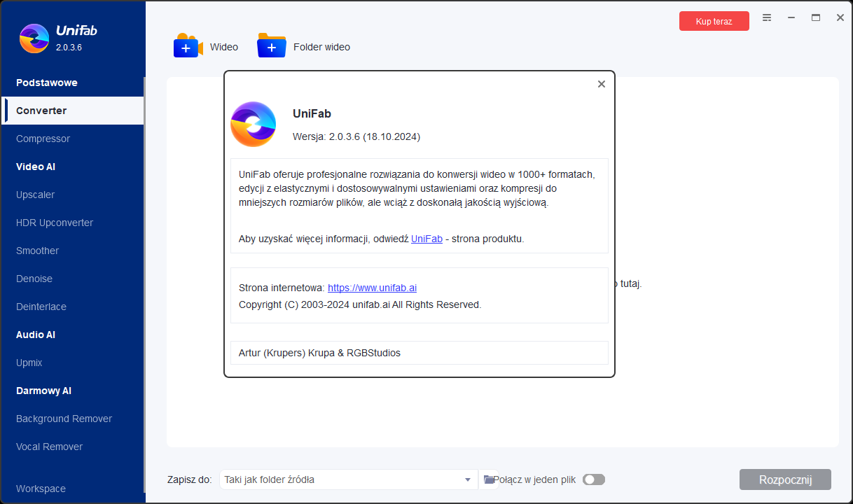Image resolution: width=853 pixels, height=504 pixels.
Task: Select Converter in the sidebar
Action: coord(72,111)
